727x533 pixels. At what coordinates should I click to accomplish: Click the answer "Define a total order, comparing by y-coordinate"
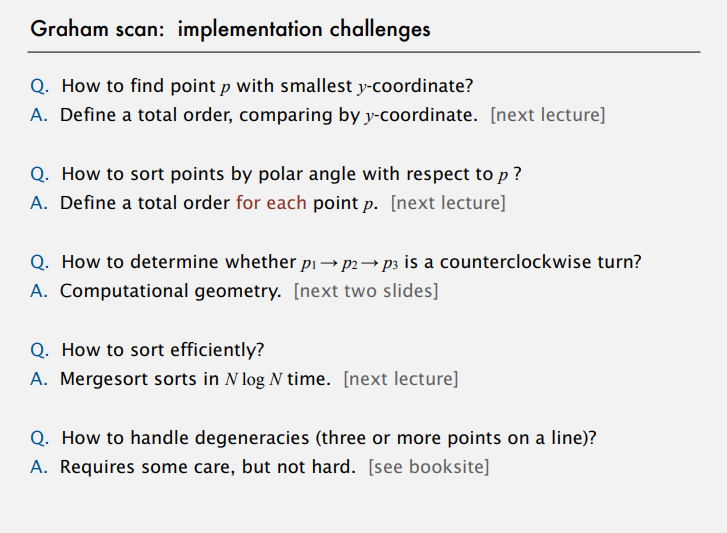pos(268,115)
